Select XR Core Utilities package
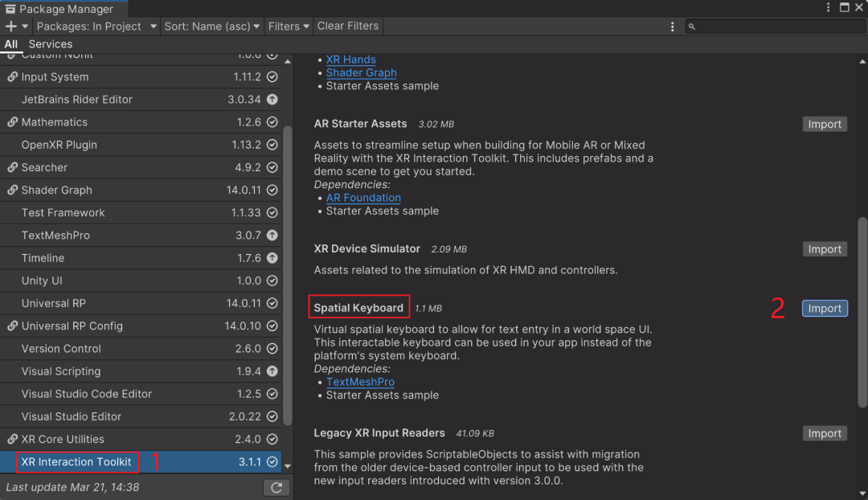This screenshot has height=500, width=868. click(x=141, y=440)
